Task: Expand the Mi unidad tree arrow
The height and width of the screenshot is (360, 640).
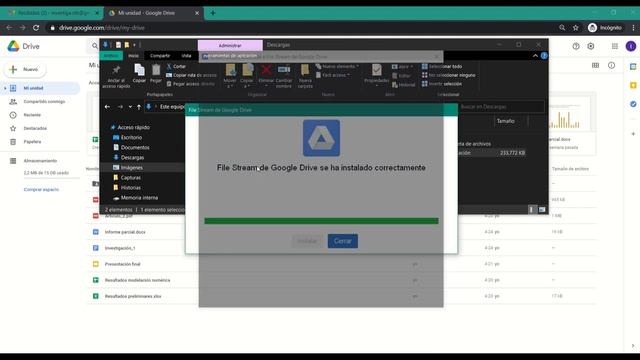Action: (x=5, y=88)
